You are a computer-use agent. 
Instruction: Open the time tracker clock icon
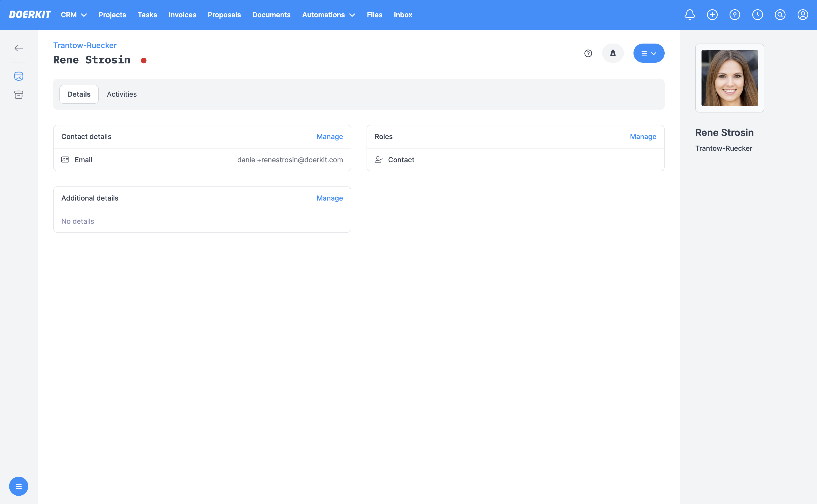coord(757,15)
